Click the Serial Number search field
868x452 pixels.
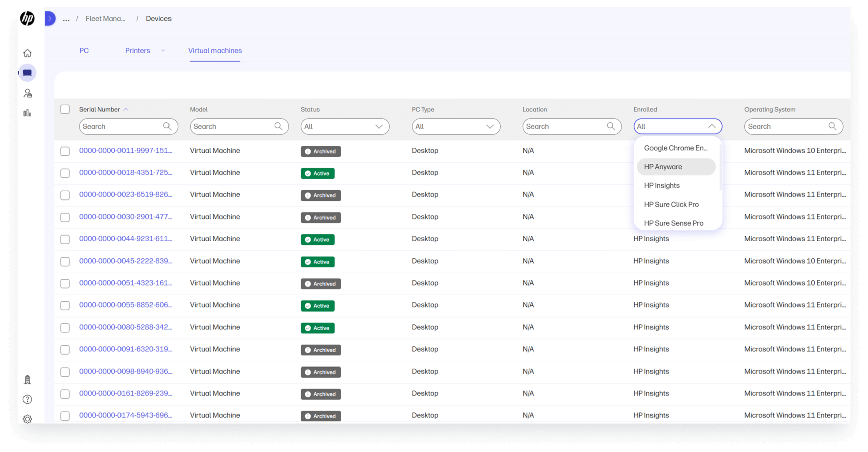coord(128,126)
